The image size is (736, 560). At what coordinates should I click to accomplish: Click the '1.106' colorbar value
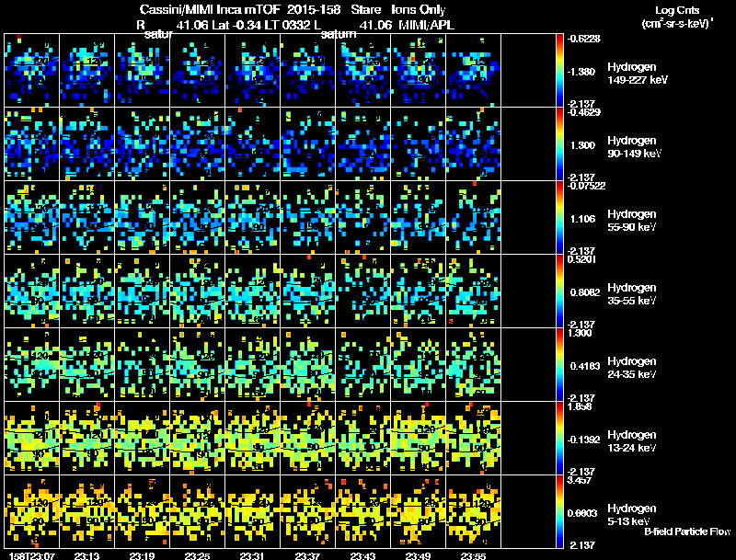pyautogui.click(x=582, y=219)
